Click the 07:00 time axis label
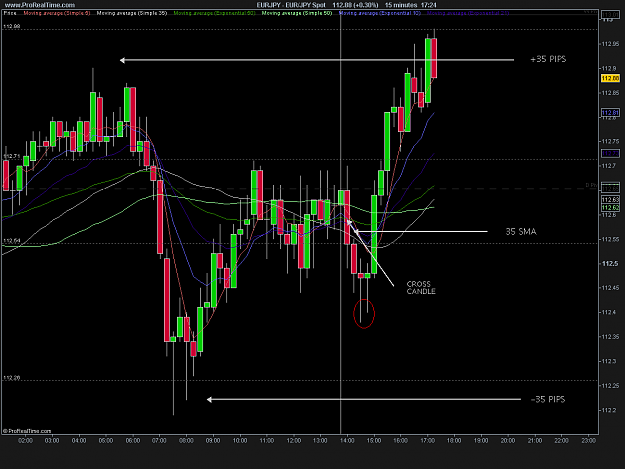 (159, 440)
